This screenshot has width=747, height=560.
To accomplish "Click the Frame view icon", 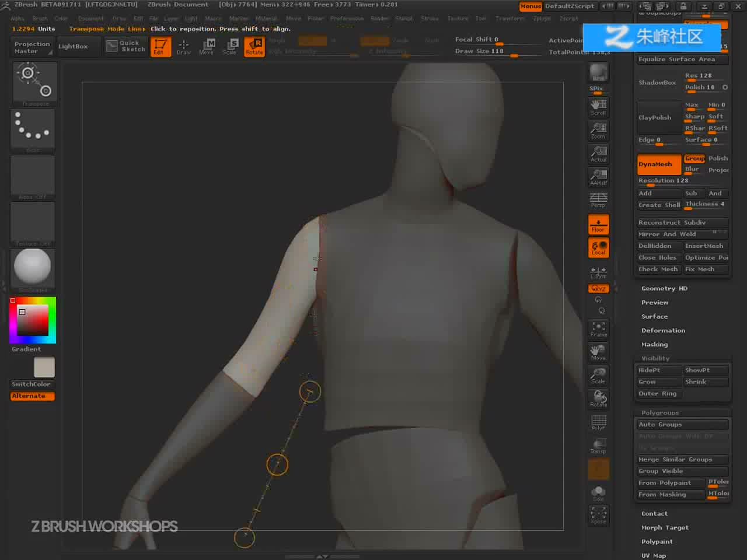I will 598,329.
